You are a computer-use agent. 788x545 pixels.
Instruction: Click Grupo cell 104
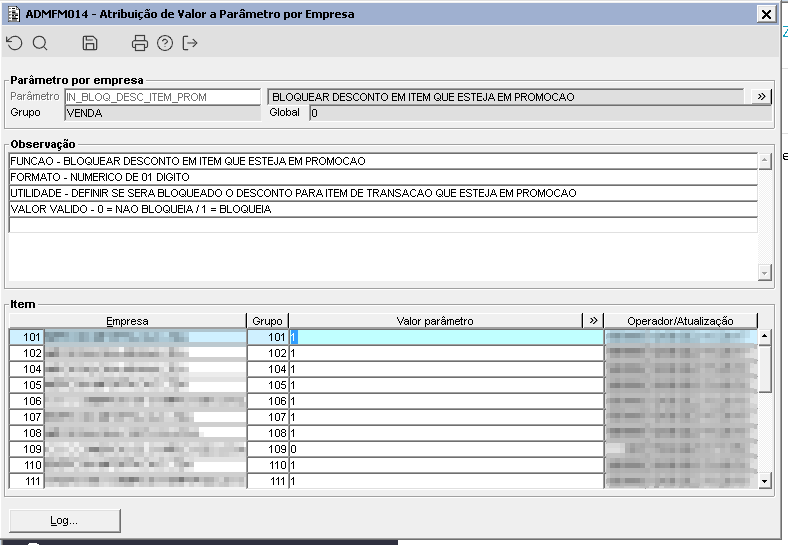pyautogui.click(x=268, y=369)
